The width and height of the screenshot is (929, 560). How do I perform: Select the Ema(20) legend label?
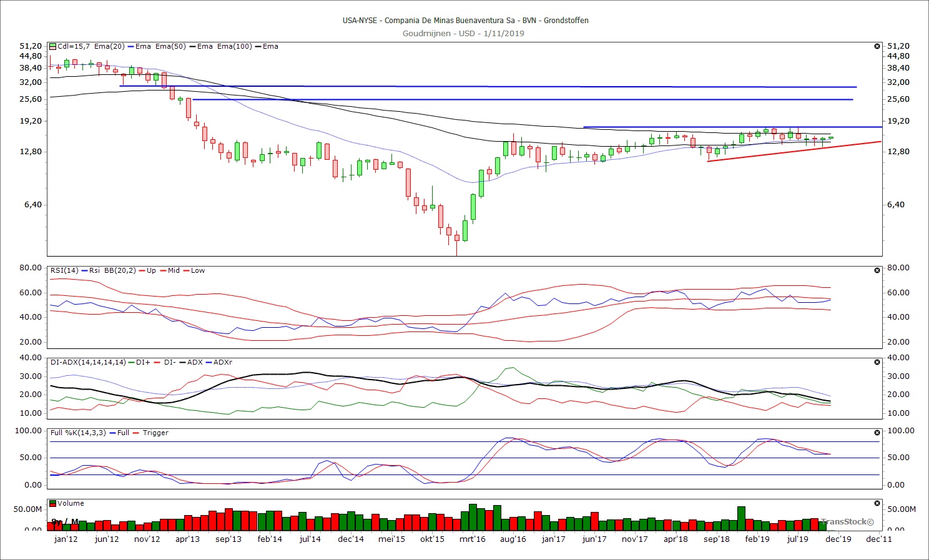pos(109,46)
